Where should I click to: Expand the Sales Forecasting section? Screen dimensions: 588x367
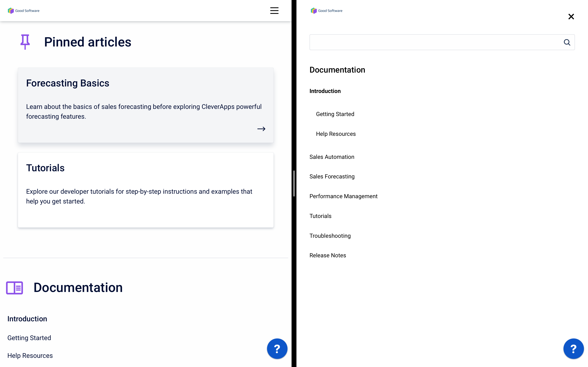point(332,176)
